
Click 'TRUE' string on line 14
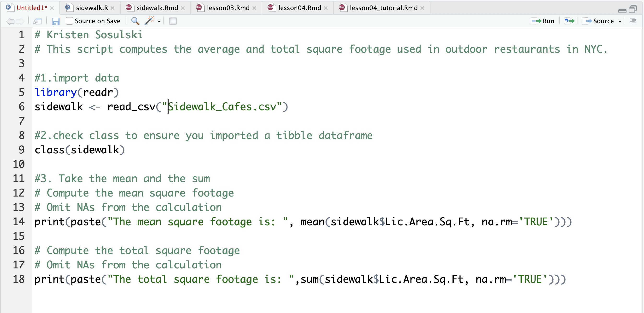pos(536,222)
